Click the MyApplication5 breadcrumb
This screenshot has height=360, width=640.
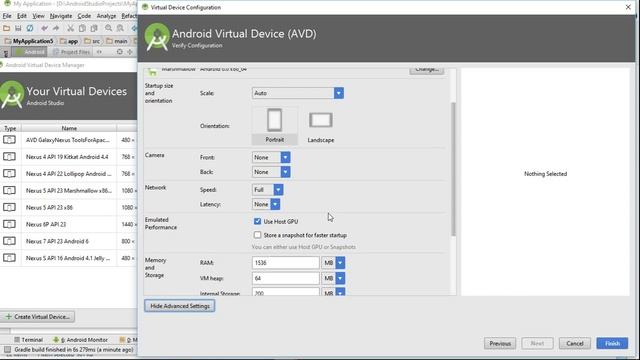29,41
